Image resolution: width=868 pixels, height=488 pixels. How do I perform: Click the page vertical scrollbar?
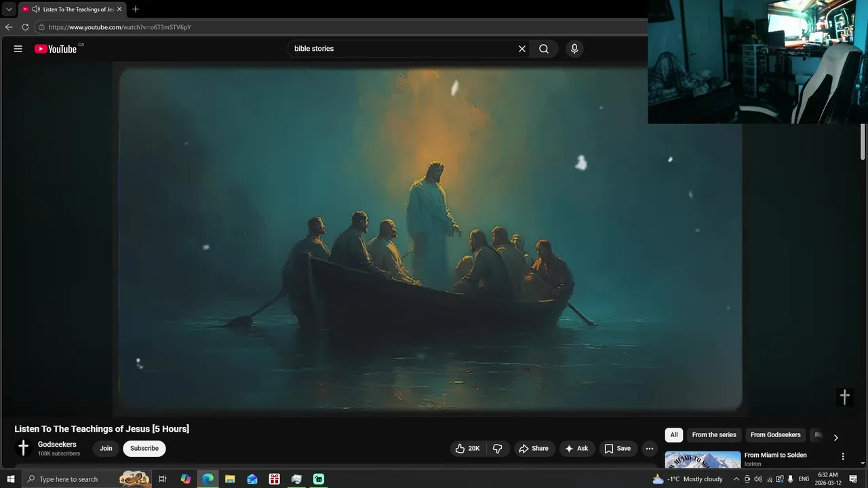coord(863,142)
